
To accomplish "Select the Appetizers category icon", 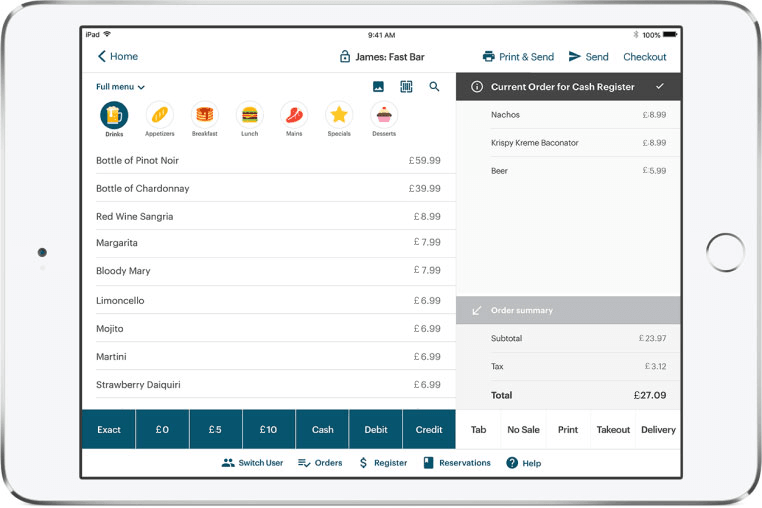I will tap(159, 115).
